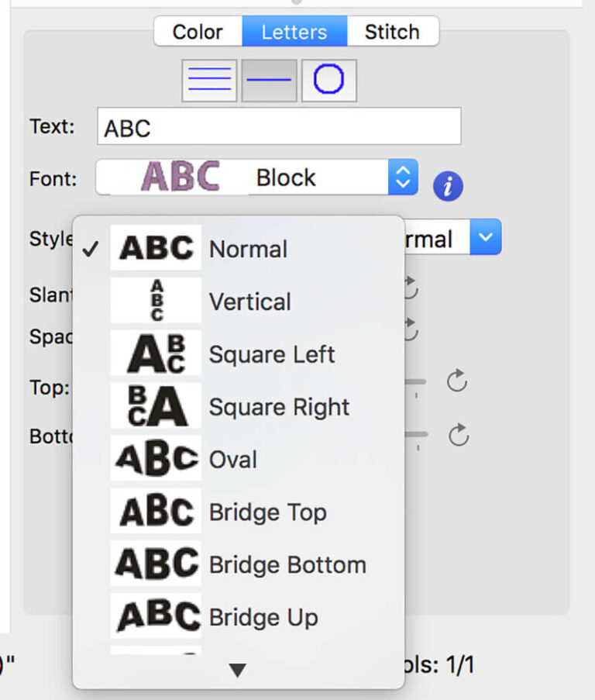Viewport: 595px width, 700px height.
Task: Switch to the Color tab
Action: (x=196, y=32)
